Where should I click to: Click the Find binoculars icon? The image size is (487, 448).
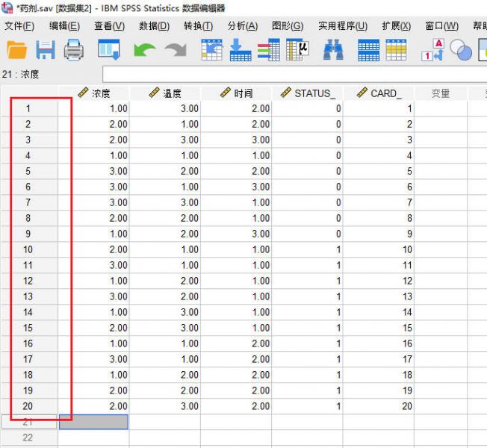pos(333,50)
